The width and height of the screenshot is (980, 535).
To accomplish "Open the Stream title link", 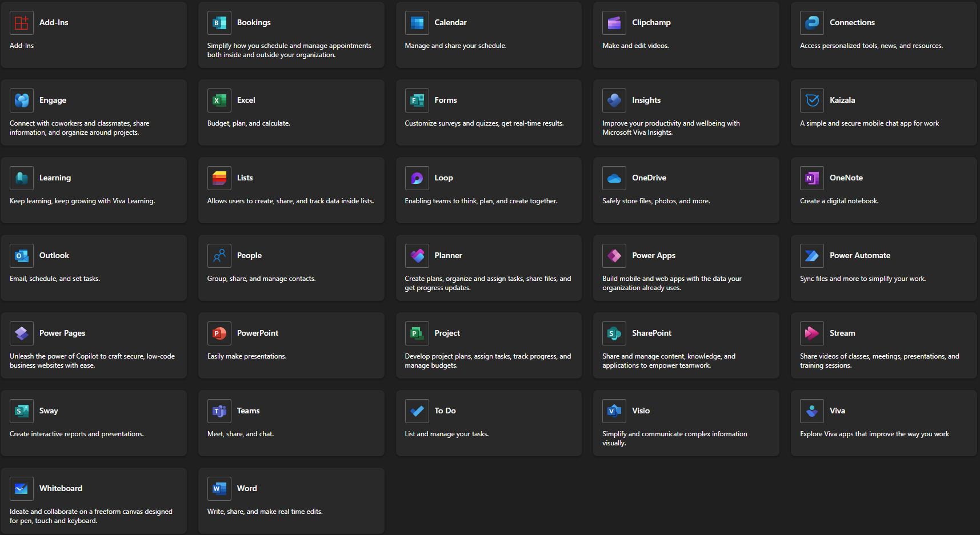I will 842,333.
